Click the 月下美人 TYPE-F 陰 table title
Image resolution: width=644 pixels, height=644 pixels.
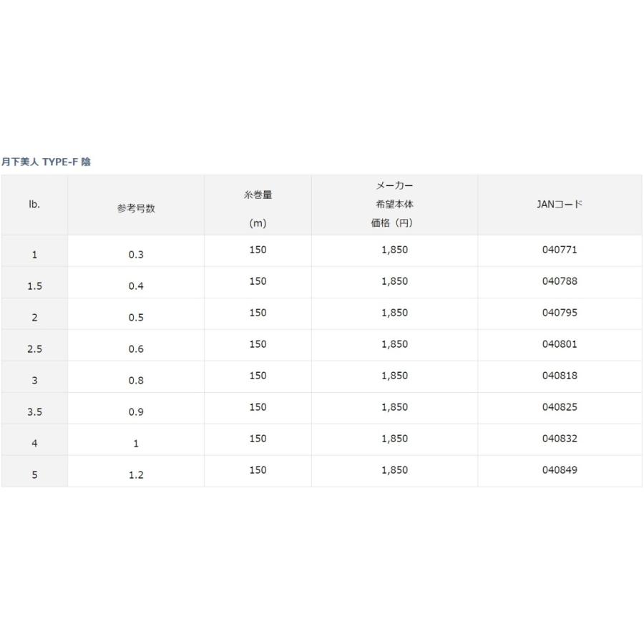[x=47, y=162]
